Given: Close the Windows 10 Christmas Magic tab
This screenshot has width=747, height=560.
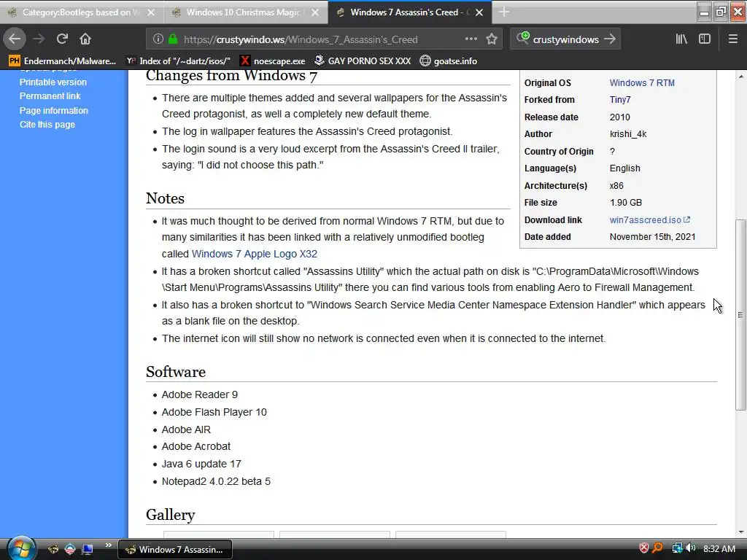Looking at the screenshot, I should [x=315, y=12].
